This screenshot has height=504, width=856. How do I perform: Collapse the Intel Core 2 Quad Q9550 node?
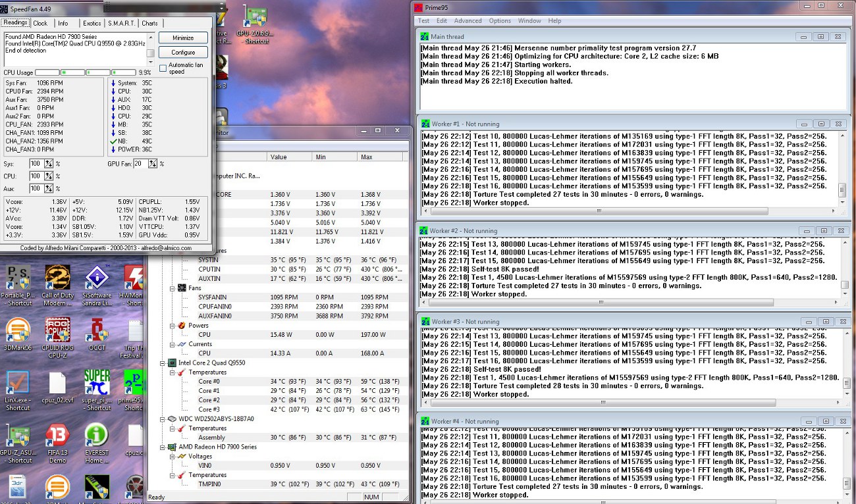(x=163, y=363)
